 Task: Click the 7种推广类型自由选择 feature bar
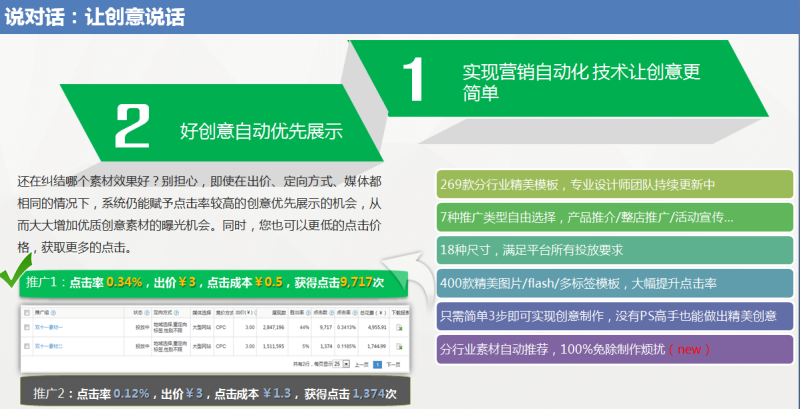coord(615,217)
